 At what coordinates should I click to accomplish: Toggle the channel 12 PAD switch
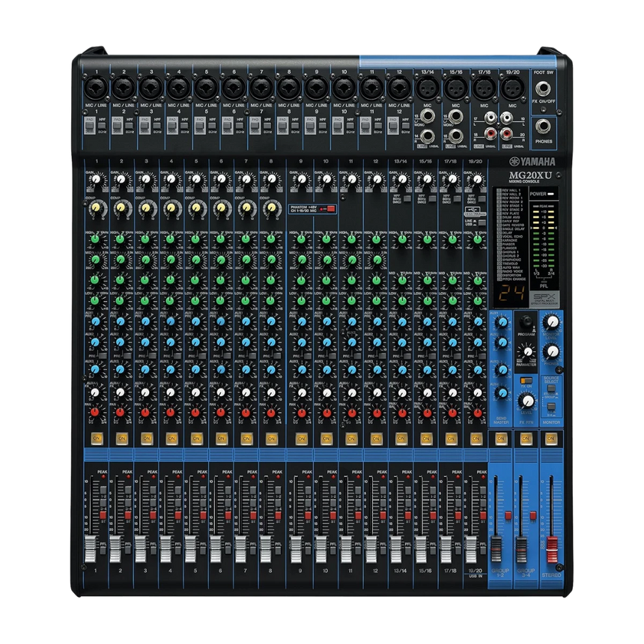coord(392,125)
